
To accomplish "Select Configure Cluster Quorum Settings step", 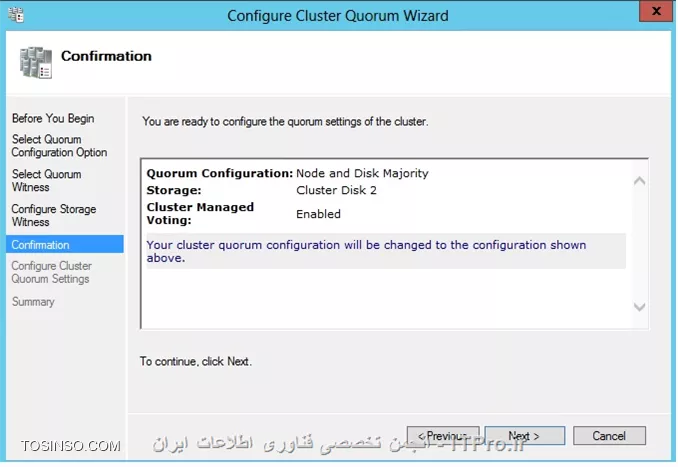I will click(x=52, y=272).
